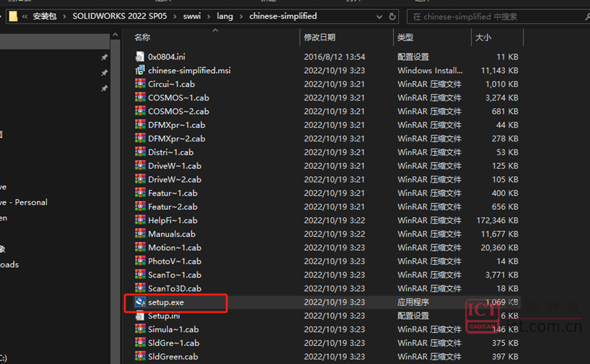The image size is (590, 364).
Task: Select the Motion~1.cab file name
Action: pos(174,247)
